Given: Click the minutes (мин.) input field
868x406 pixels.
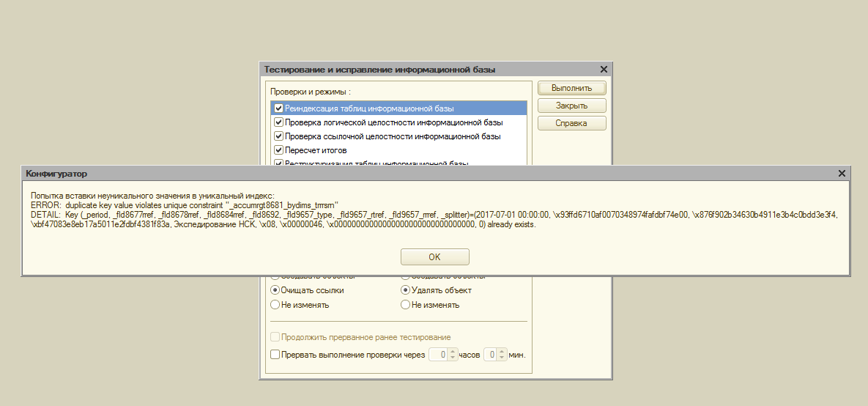Looking at the screenshot, I should (x=491, y=355).
